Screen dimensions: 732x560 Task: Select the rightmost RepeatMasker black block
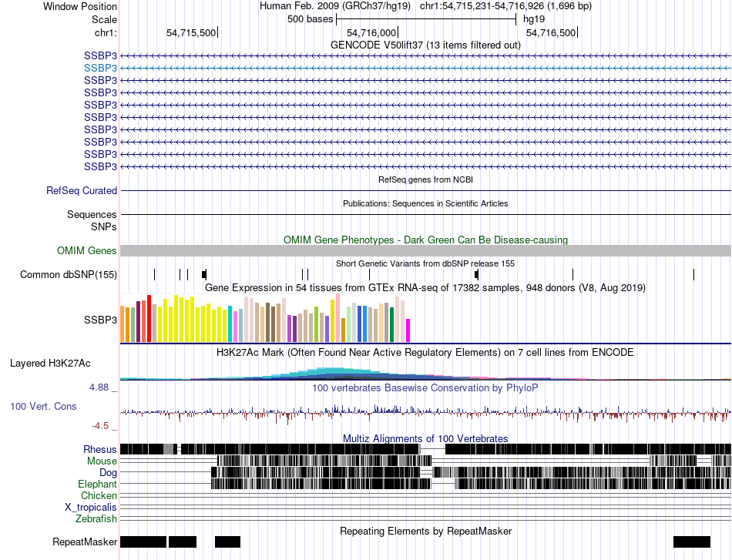(692, 542)
